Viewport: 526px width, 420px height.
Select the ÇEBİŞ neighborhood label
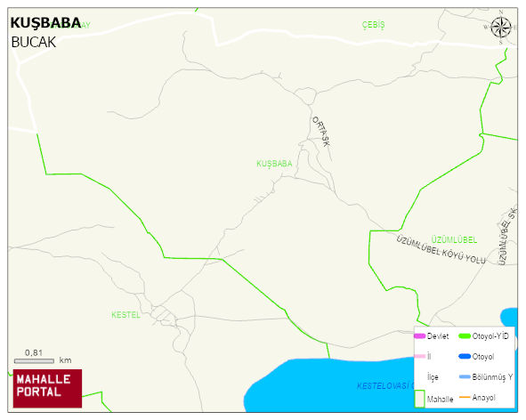(x=374, y=25)
